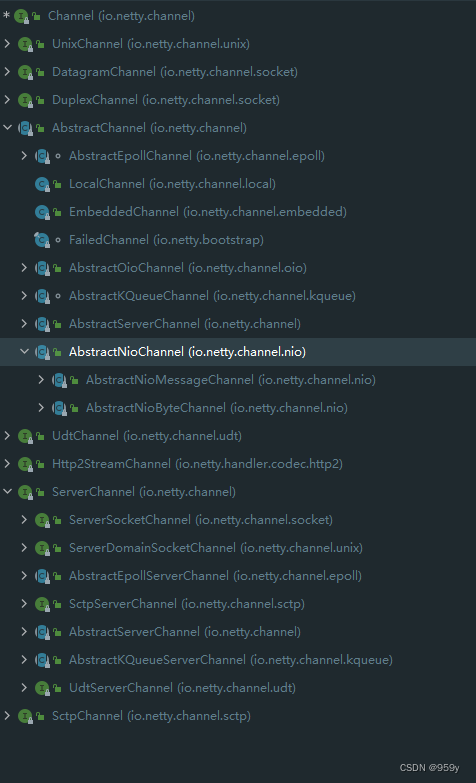
Task: Click the abstract class icon of AbstractChannel (io.netty.channel)
Action: pyautogui.click(x=25, y=128)
